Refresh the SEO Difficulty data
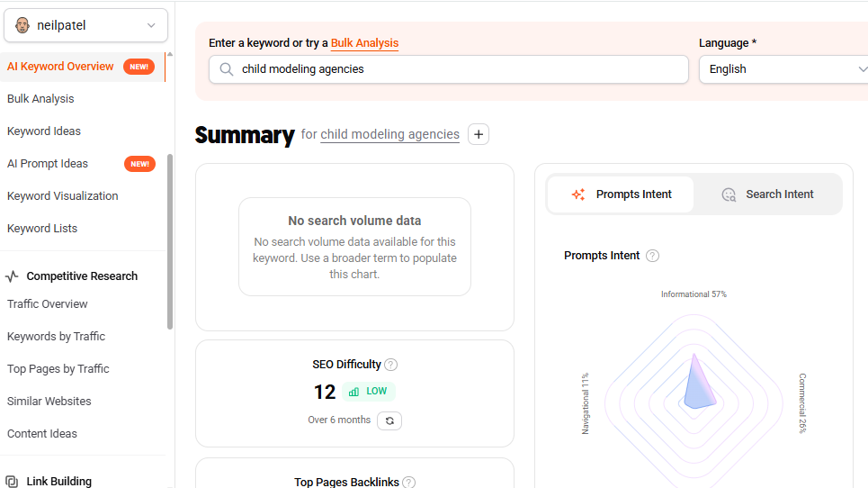 pyautogui.click(x=389, y=421)
